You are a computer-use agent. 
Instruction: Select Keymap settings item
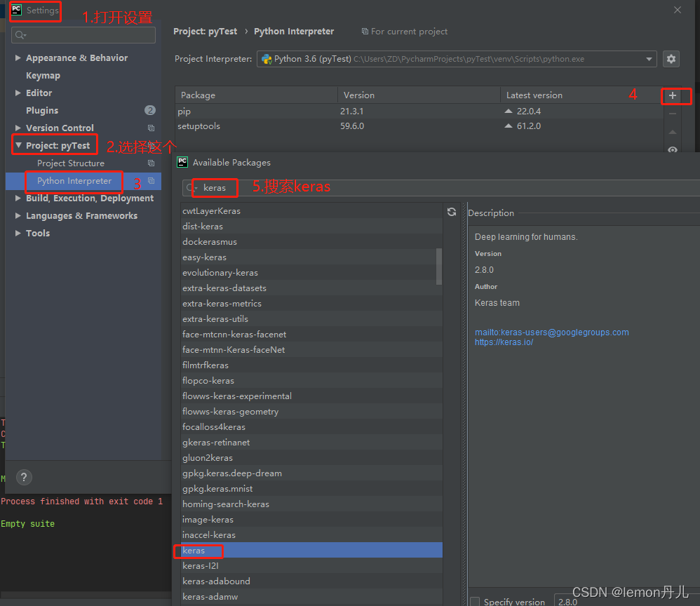point(43,76)
